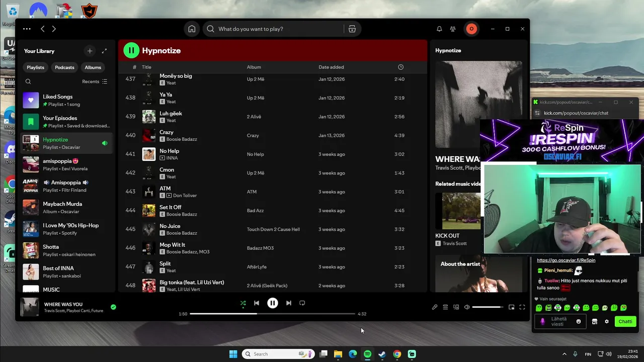
Task: Open Touch Down 2 Cause Hell album
Action: point(273,229)
